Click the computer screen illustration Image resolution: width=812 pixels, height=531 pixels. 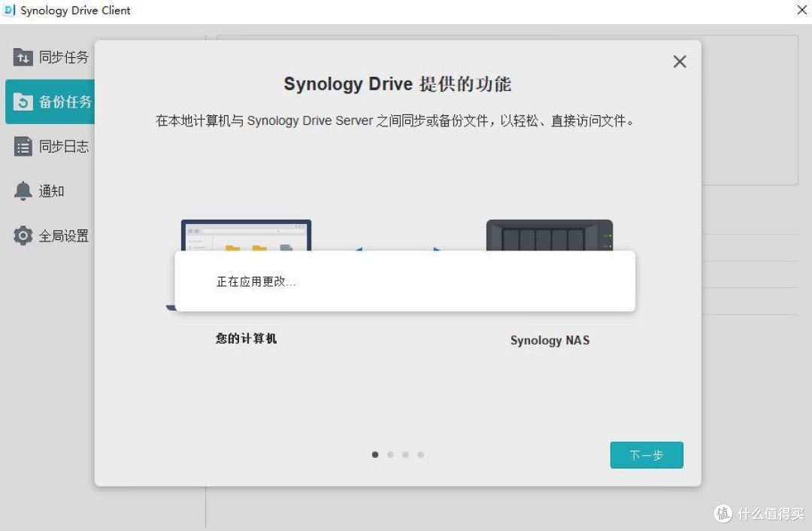pyautogui.click(x=246, y=235)
